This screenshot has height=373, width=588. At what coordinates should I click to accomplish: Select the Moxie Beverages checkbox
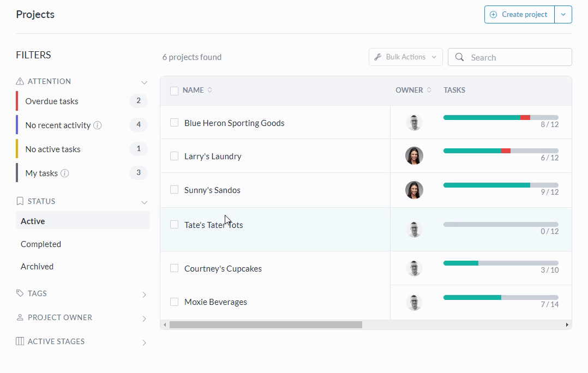pos(175,302)
